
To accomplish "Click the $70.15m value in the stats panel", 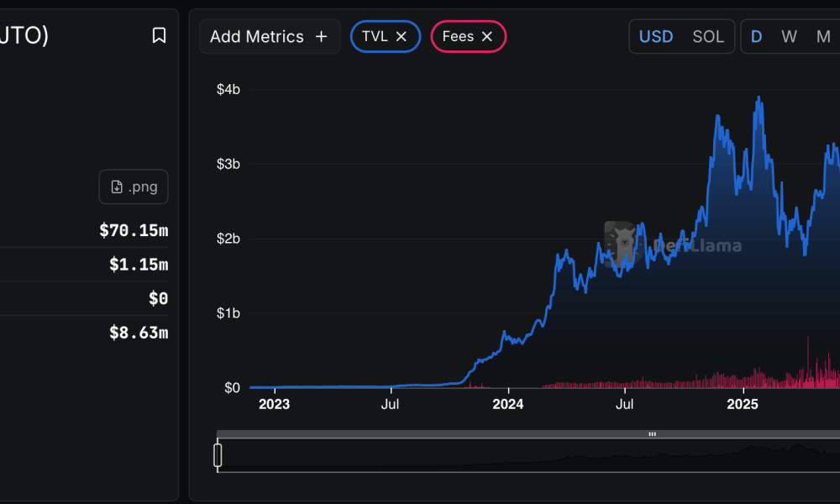I will pos(134,230).
